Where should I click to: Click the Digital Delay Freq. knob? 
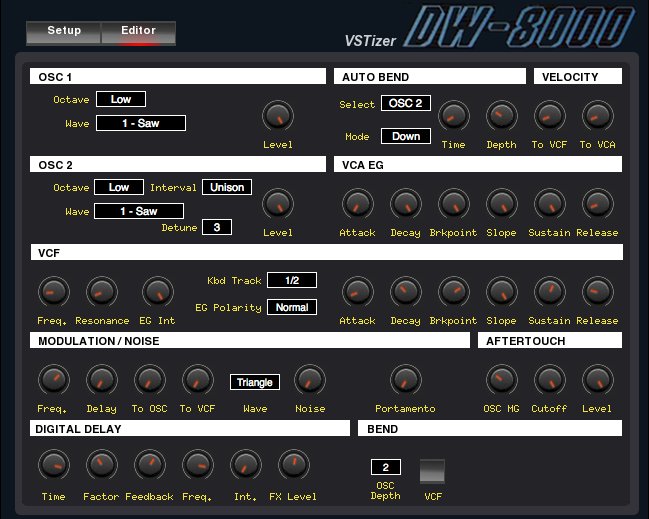pos(198,465)
